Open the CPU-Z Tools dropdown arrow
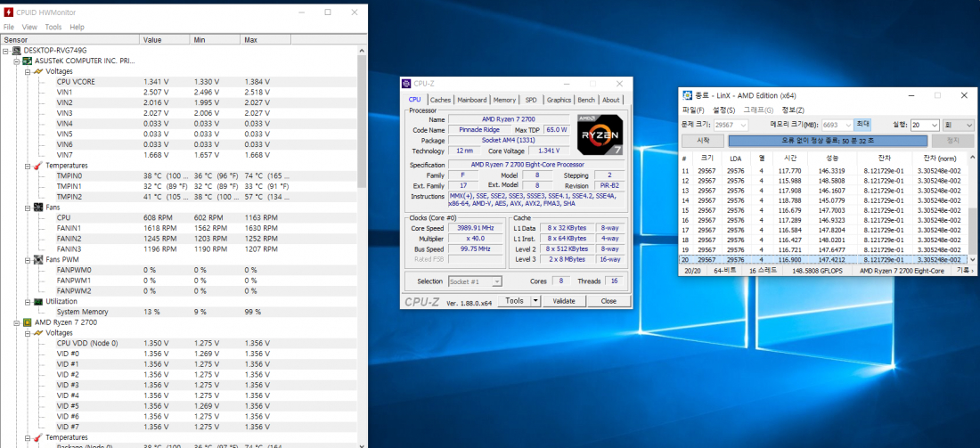980x448 pixels. pos(535,300)
